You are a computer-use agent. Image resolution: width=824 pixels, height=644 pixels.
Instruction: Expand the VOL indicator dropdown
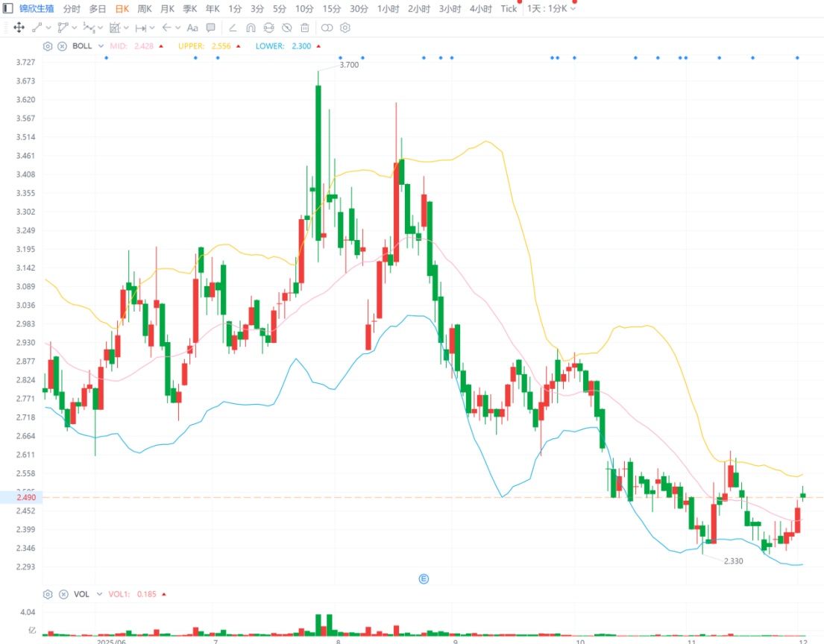tap(99, 594)
